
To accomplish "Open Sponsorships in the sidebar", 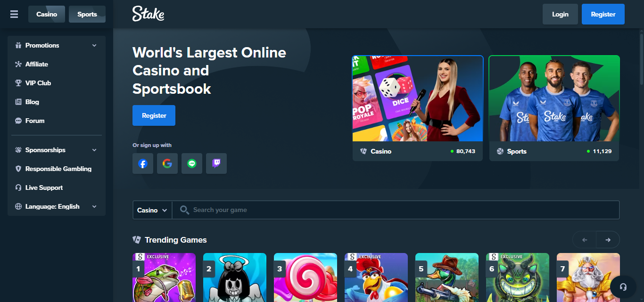I will (x=57, y=150).
